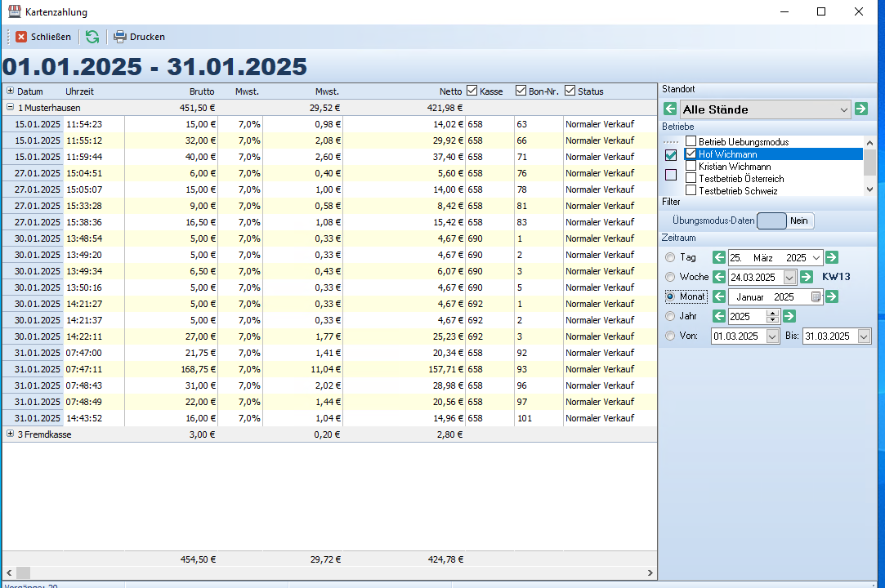Click previous month arrow beside Monat
This screenshot has height=588, width=885.
tap(719, 296)
